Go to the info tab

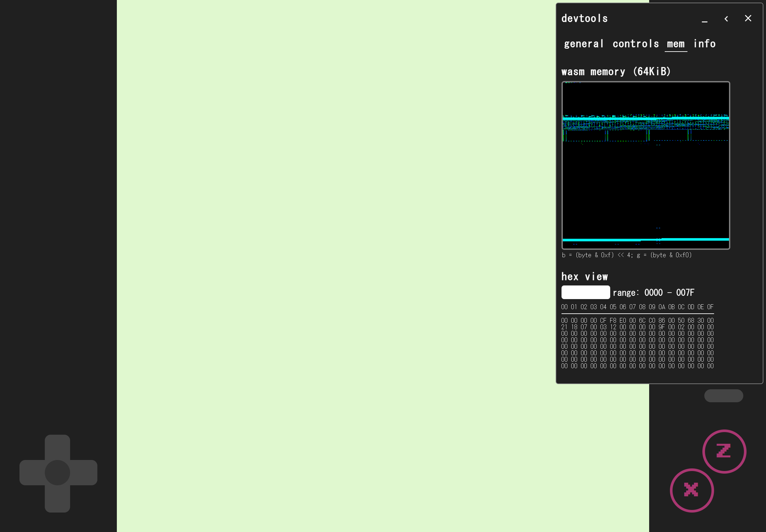coord(704,44)
